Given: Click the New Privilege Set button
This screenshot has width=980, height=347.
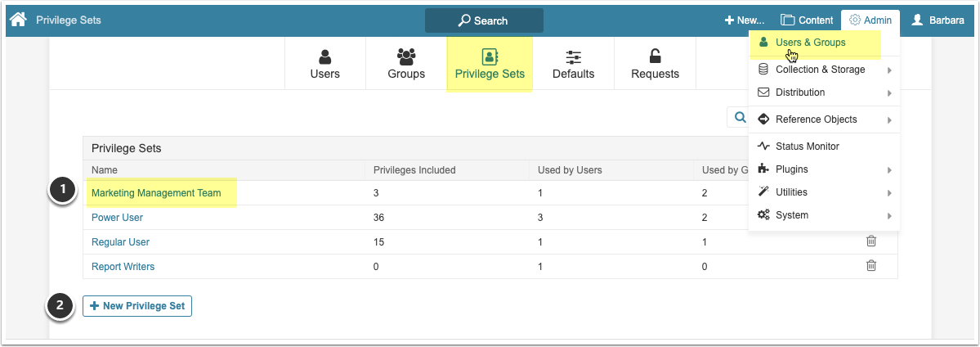Looking at the screenshot, I should tap(137, 306).
